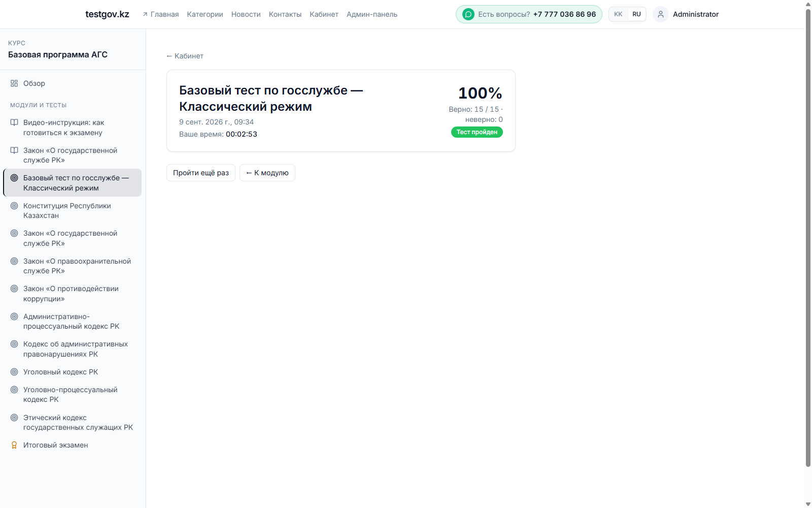Click the green chat bubble icon

pos(468,14)
